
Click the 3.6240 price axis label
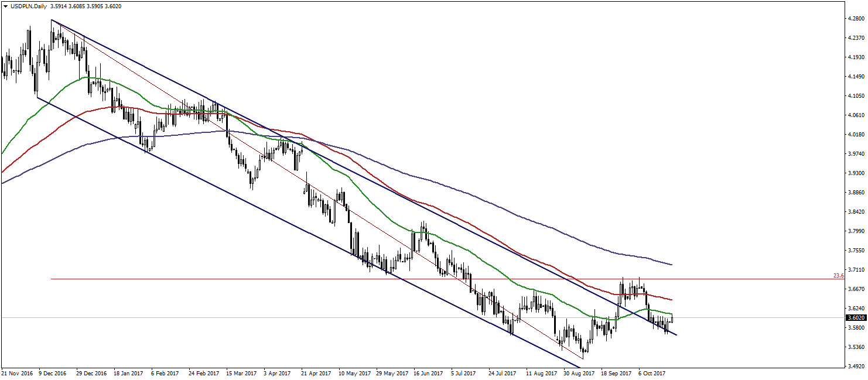[x=856, y=309]
